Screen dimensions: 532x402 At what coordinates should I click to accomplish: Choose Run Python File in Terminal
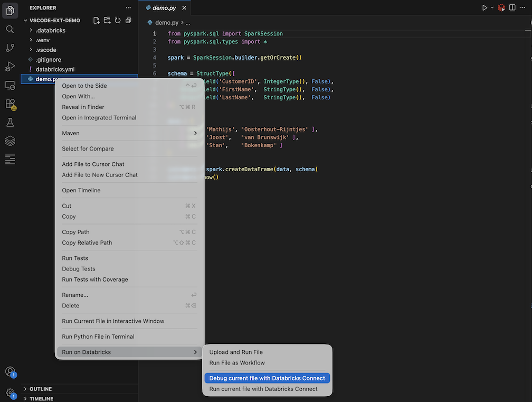pos(129,336)
